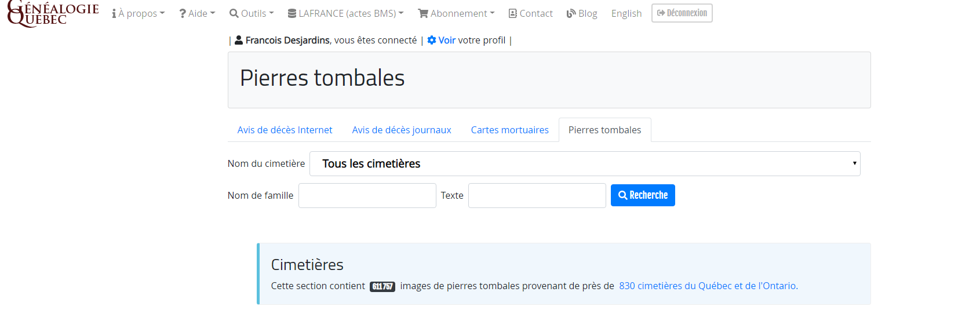Screen dimensions: 980x310
Task: Click the info icon beside À propos
Action: coord(114,13)
